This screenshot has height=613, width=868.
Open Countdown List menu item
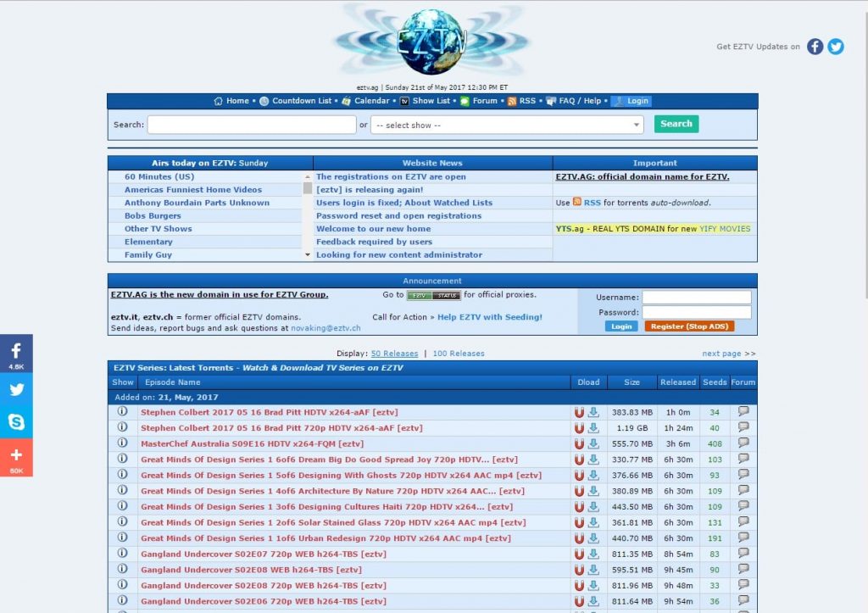tap(296, 101)
